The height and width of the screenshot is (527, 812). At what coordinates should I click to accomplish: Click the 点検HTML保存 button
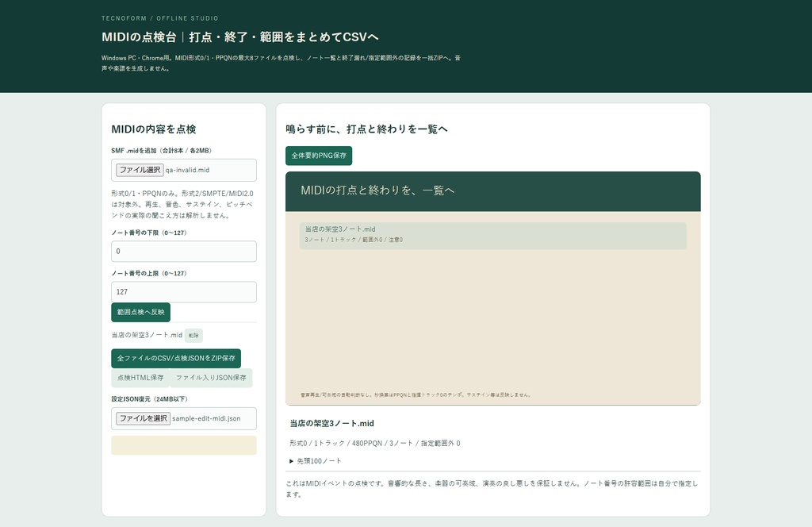coord(140,378)
